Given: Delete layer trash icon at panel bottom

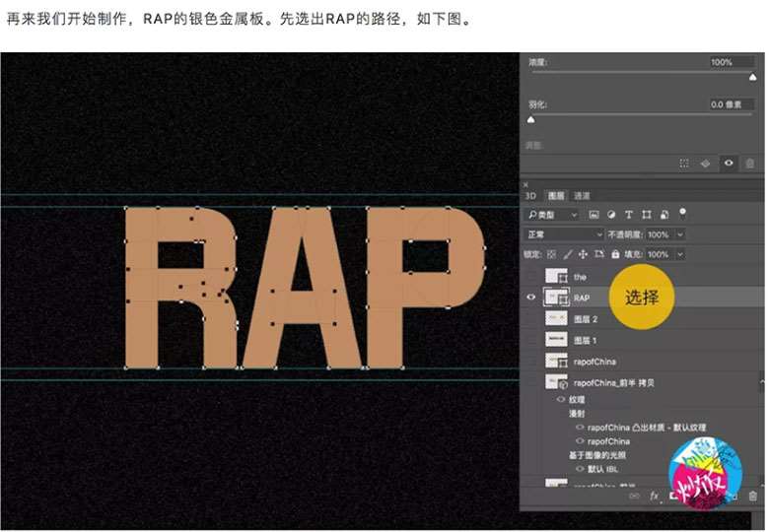Looking at the screenshot, I should click(x=753, y=497).
